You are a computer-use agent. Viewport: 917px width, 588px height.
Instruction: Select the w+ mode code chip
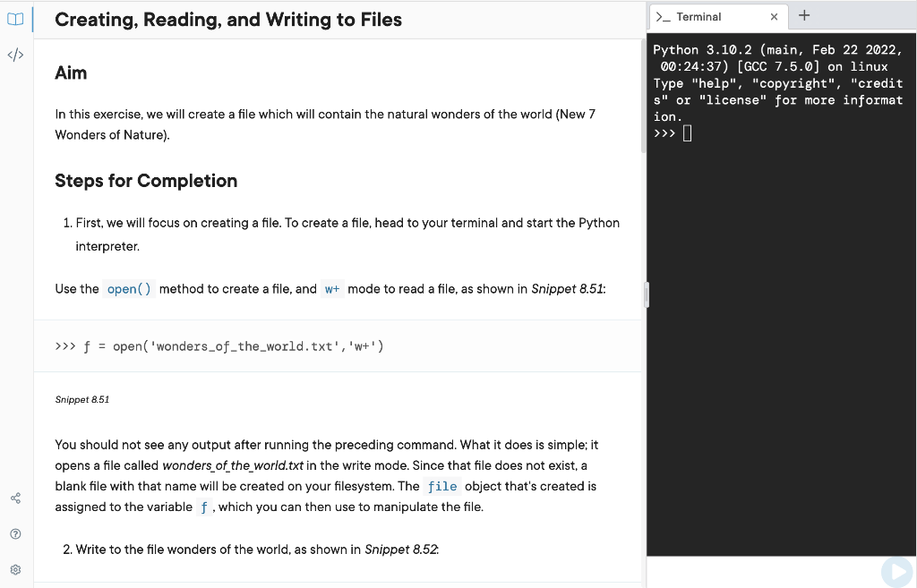coord(332,288)
